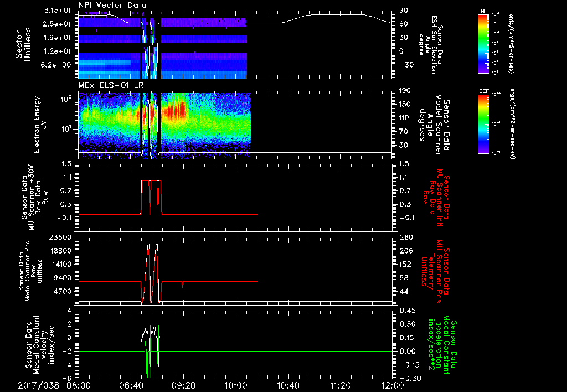
Task: Select the "ESH Sun Elevation Angle" axis title
Action: tap(431, 44)
